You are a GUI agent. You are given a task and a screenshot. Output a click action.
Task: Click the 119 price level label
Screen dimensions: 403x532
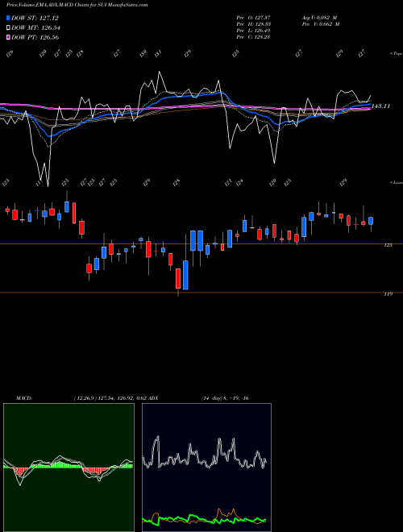click(388, 294)
